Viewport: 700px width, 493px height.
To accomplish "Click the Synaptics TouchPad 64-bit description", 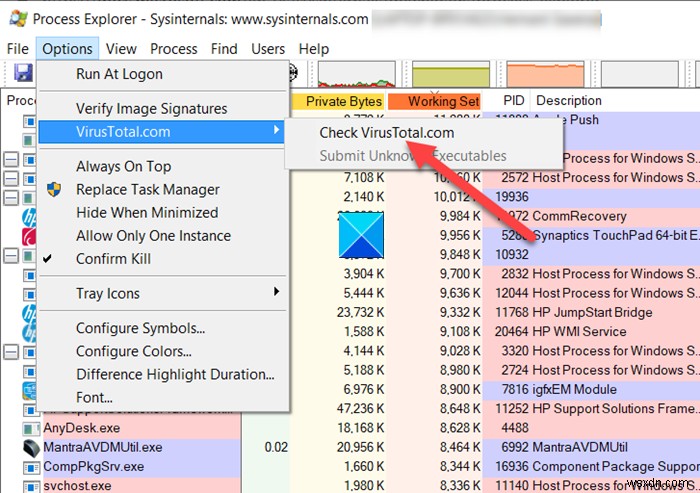I will [x=616, y=235].
